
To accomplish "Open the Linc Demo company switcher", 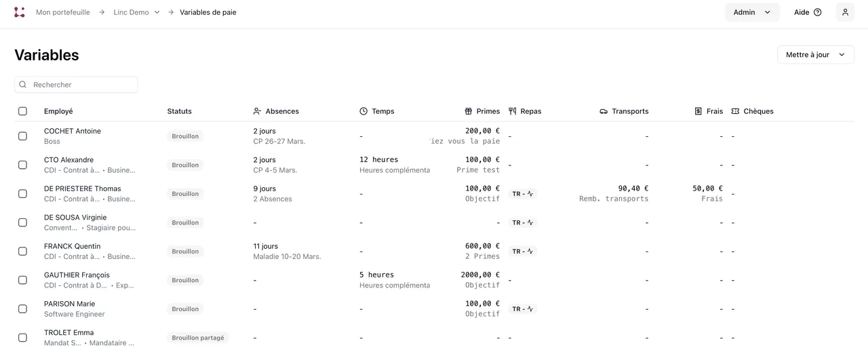I will 136,12.
